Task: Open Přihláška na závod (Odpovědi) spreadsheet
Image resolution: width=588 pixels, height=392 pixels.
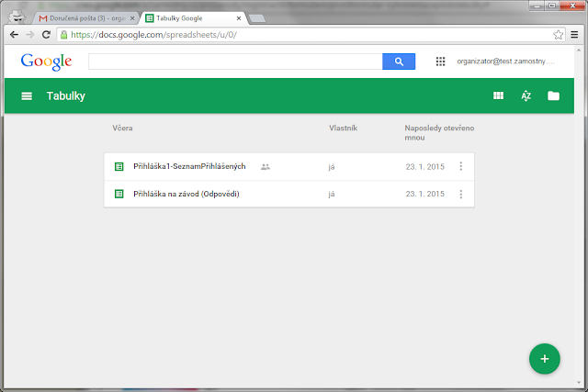Action: tap(186, 194)
